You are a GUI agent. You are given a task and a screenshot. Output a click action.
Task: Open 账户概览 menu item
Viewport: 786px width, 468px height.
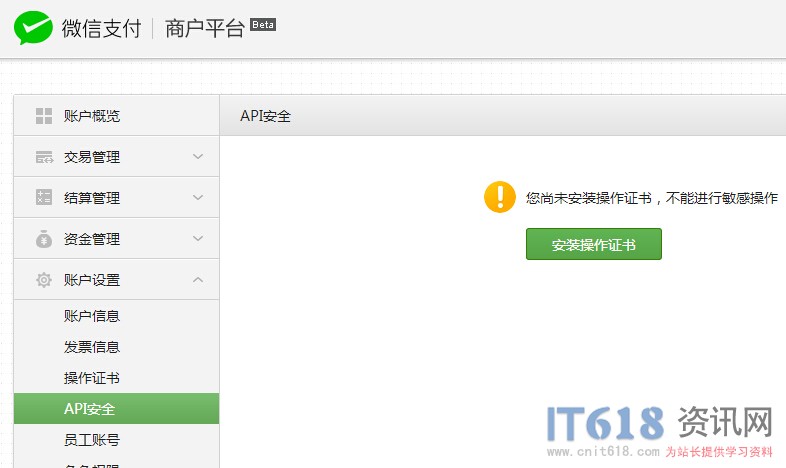point(117,116)
